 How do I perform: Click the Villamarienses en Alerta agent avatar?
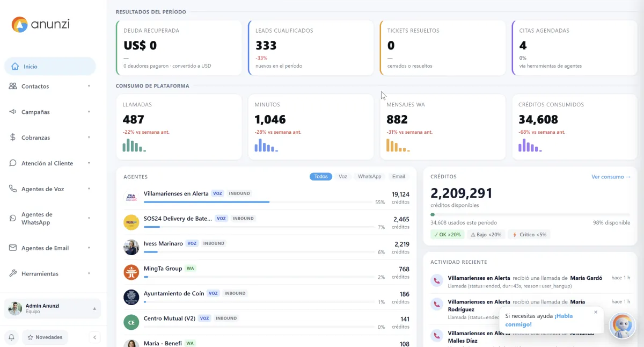pos(131,197)
